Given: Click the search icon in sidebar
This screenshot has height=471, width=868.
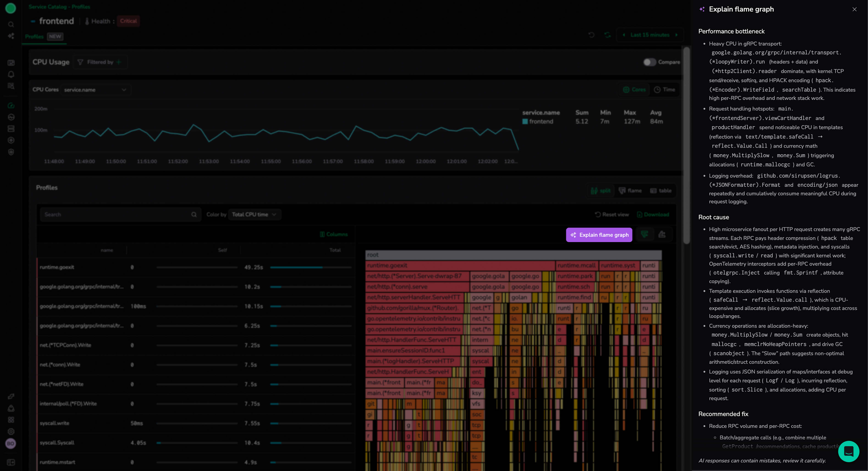Looking at the screenshot, I should pos(11,24).
